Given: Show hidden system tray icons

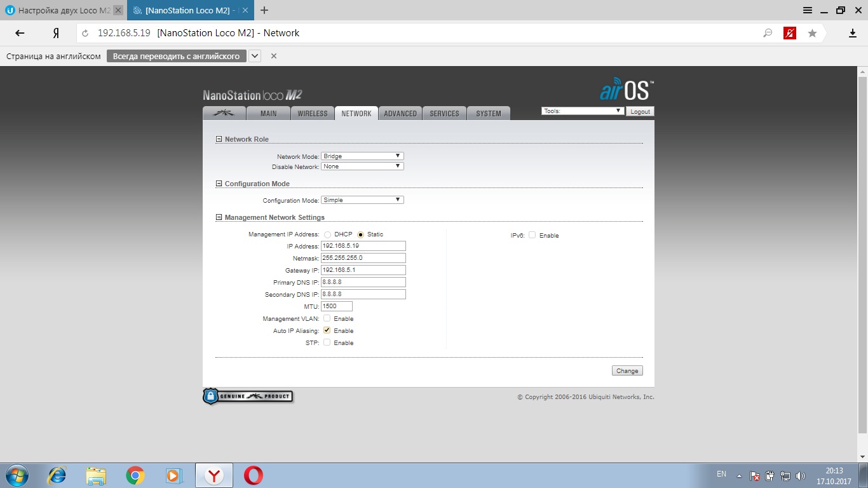Looking at the screenshot, I should [x=739, y=476].
